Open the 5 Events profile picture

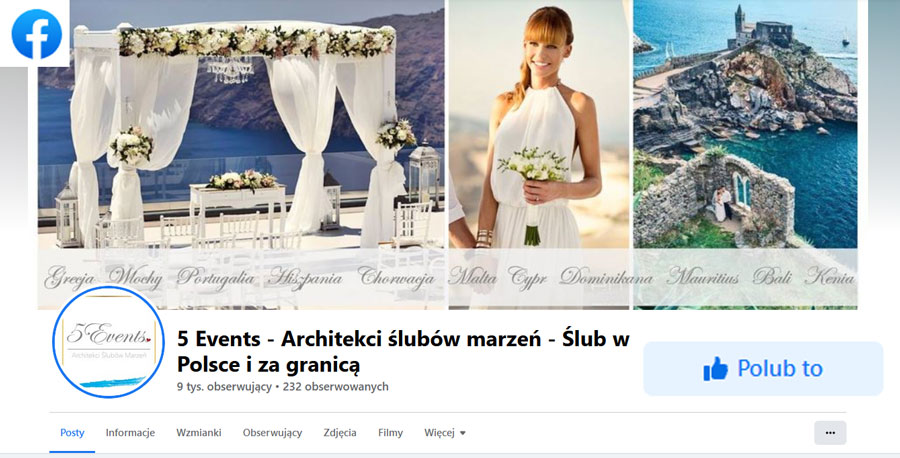108,342
